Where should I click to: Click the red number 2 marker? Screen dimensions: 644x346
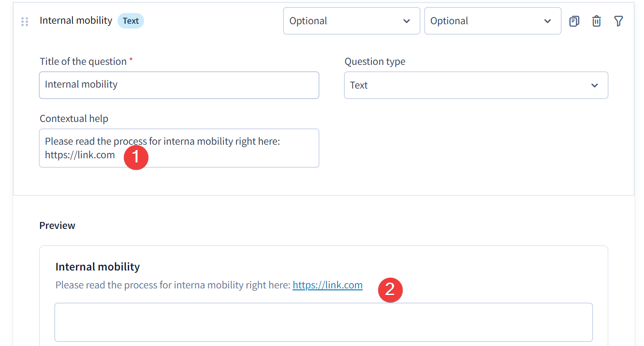click(x=390, y=290)
